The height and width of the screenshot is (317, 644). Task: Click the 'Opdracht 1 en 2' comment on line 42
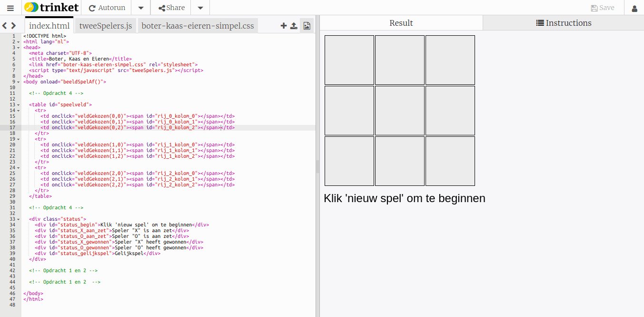pyautogui.click(x=63, y=271)
